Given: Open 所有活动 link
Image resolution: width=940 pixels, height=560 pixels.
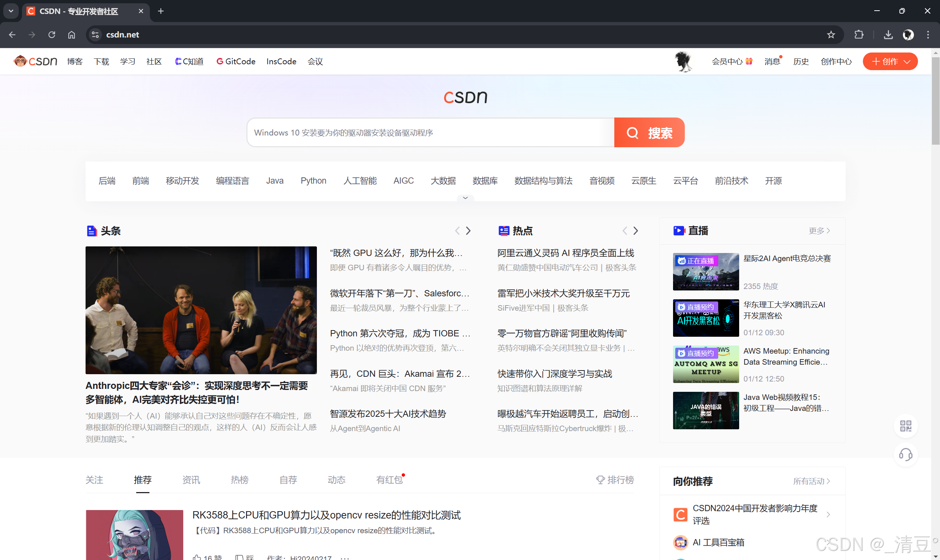Looking at the screenshot, I should (811, 481).
